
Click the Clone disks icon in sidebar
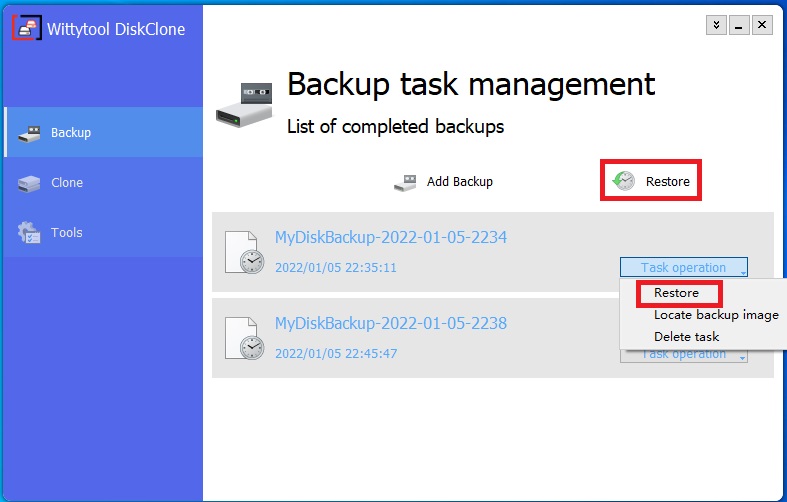click(x=29, y=183)
